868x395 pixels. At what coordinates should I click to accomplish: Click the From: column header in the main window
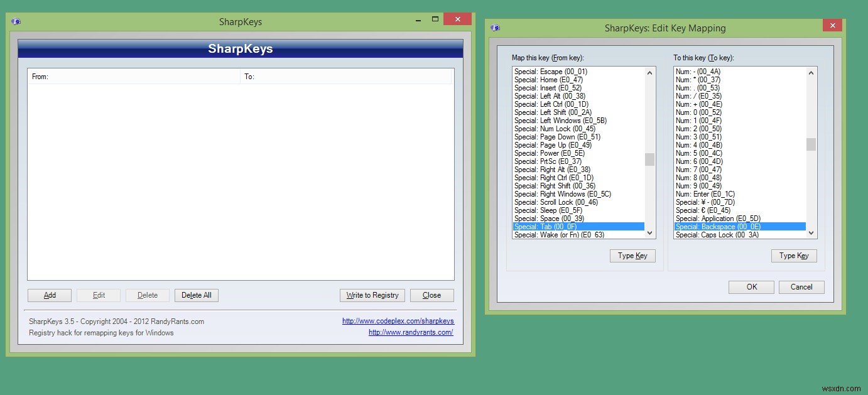[x=134, y=77]
